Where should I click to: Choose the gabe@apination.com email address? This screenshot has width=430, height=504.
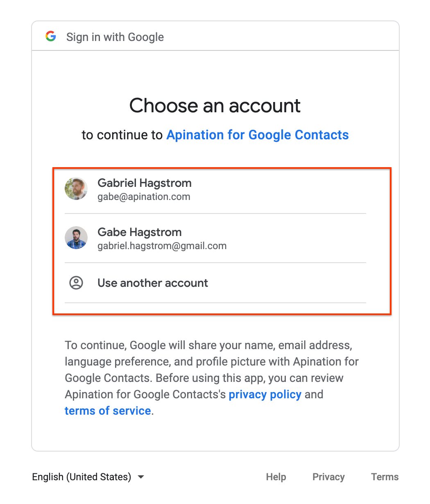pyautogui.click(x=144, y=197)
